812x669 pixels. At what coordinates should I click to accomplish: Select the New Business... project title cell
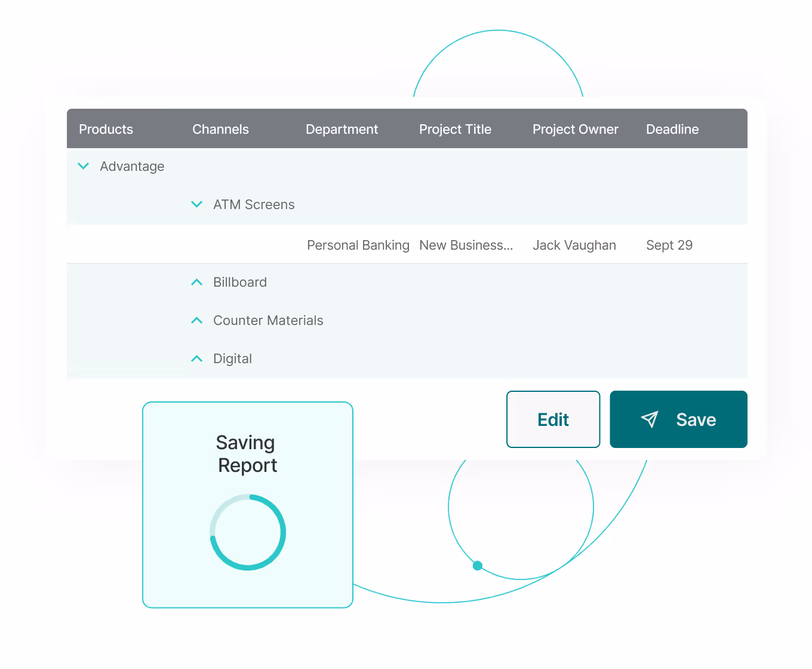[466, 245]
